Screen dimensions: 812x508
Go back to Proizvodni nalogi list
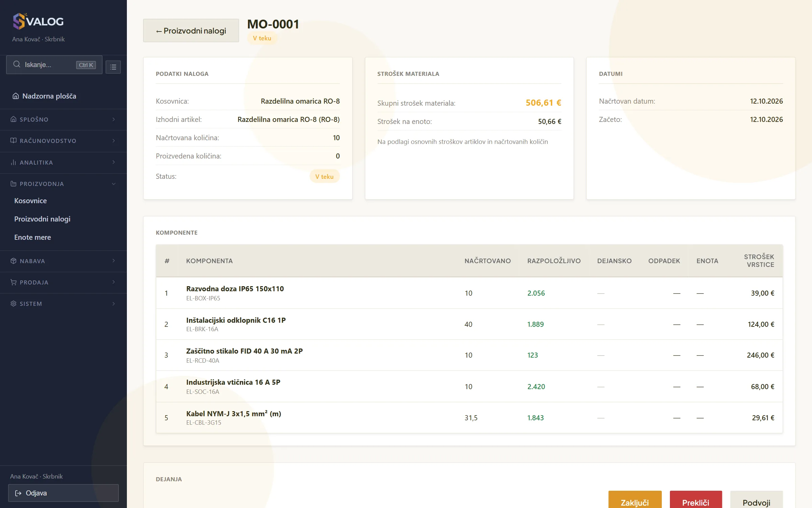[x=191, y=31]
